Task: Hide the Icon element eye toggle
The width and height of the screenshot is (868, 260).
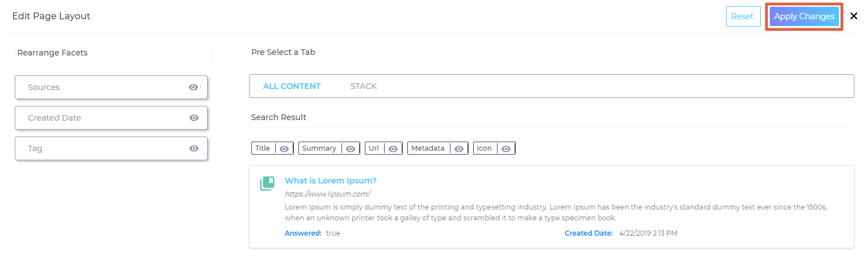Action: coord(506,148)
